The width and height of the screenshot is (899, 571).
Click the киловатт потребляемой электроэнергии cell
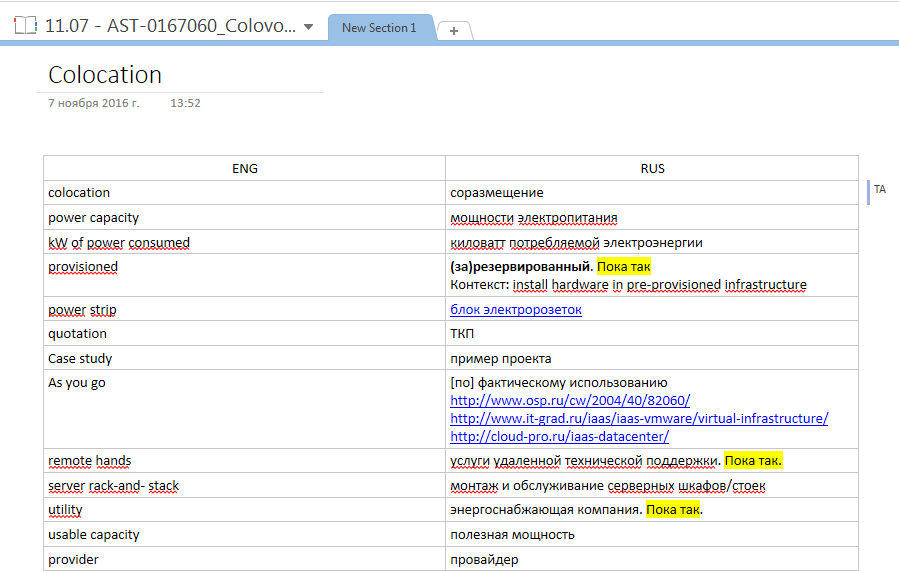(x=652, y=242)
